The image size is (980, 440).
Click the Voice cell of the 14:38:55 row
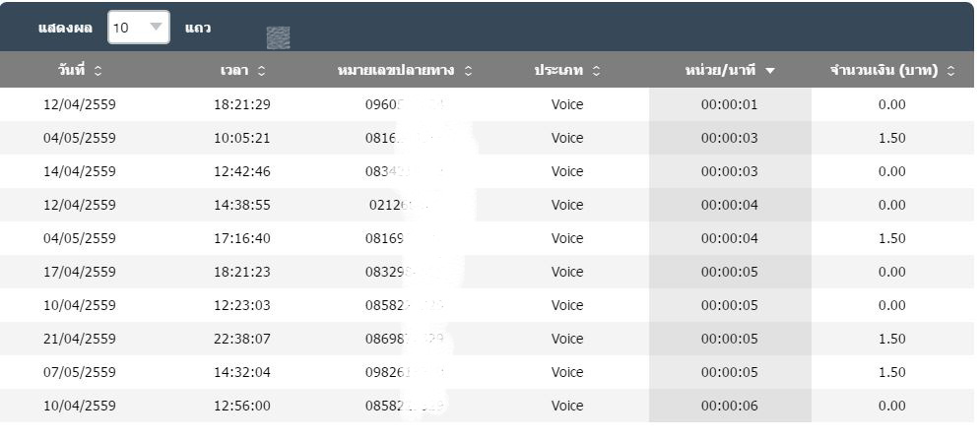pos(567,205)
